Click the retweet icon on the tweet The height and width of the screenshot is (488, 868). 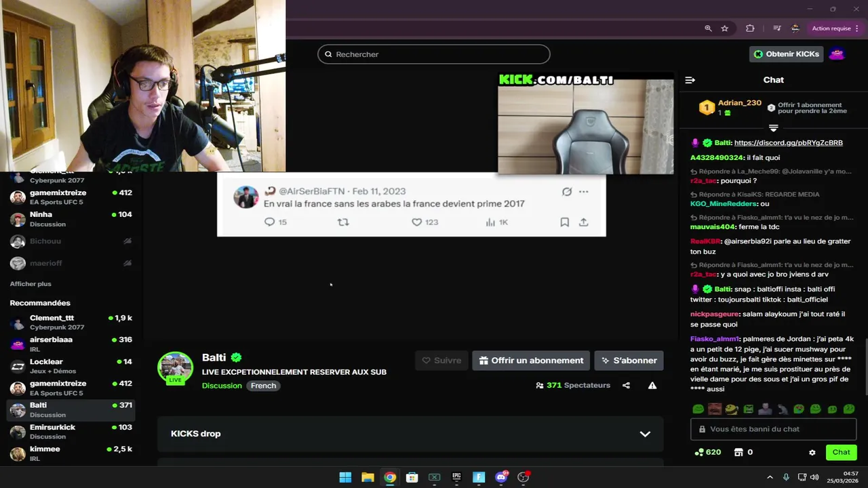343,222
